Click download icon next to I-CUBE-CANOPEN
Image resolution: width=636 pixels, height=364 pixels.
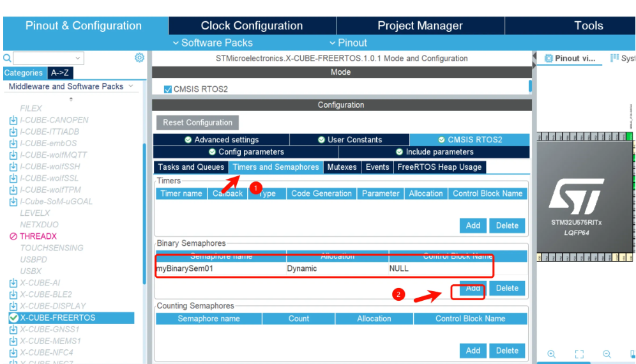[x=13, y=120]
